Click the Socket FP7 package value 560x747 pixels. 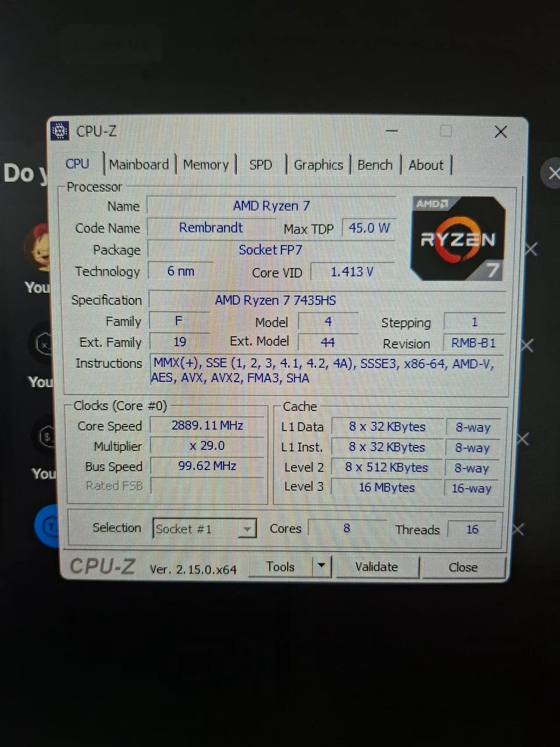tap(270, 250)
